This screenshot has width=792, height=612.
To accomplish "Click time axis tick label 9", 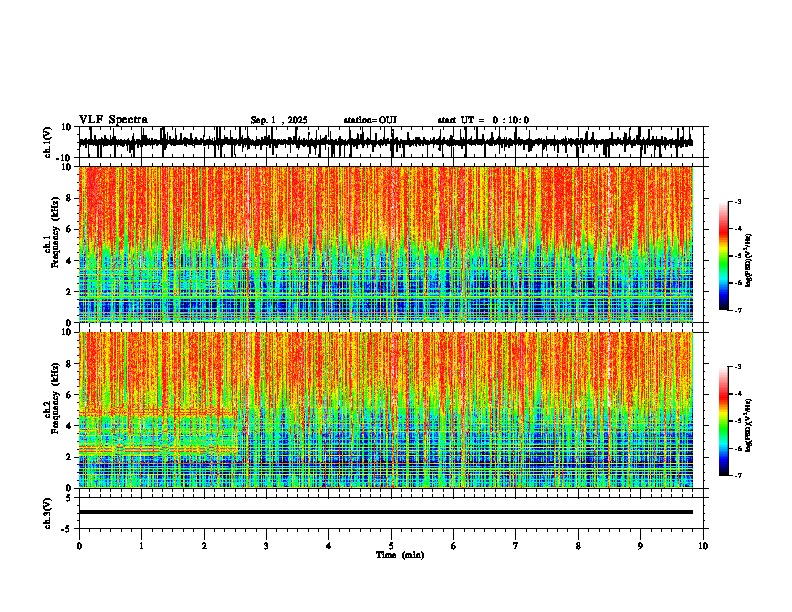I will (x=640, y=546).
